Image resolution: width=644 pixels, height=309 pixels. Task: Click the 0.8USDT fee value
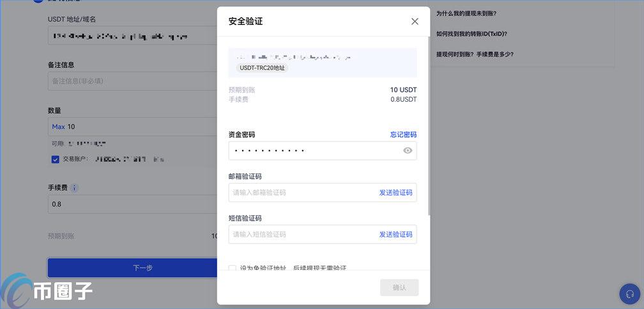click(403, 99)
